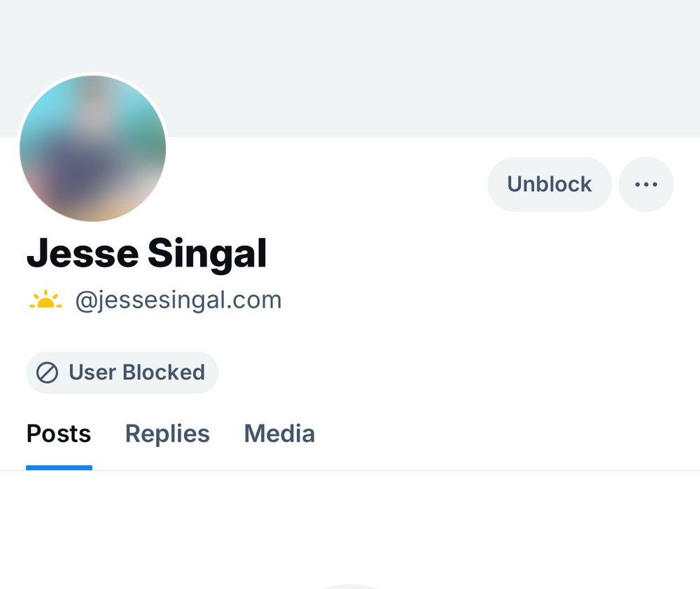The height and width of the screenshot is (589, 700).
Task: Select the Posts tab
Action: [58, 434]
